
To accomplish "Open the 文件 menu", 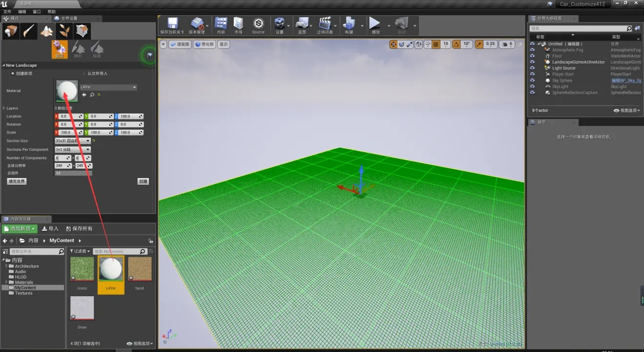I will point(7,11).
